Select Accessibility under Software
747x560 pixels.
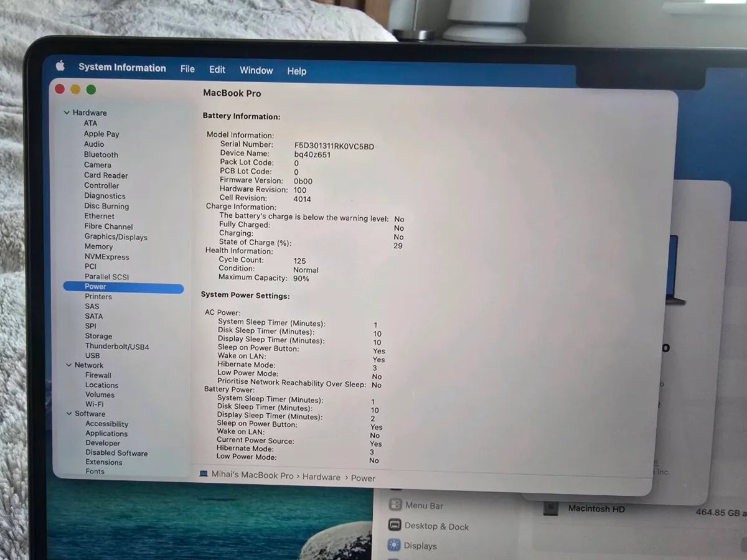pos(106,424)
